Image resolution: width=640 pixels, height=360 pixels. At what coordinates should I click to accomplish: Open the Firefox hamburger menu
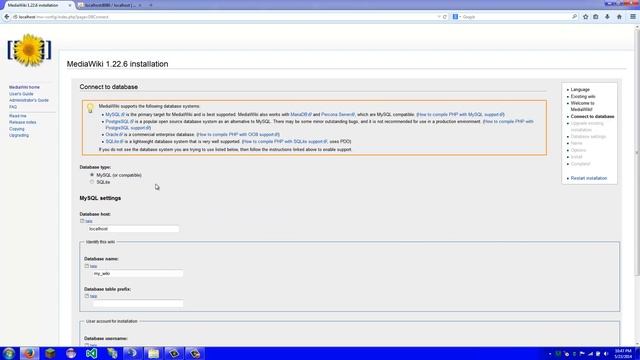pyautogui.click(x=633, y=17)
